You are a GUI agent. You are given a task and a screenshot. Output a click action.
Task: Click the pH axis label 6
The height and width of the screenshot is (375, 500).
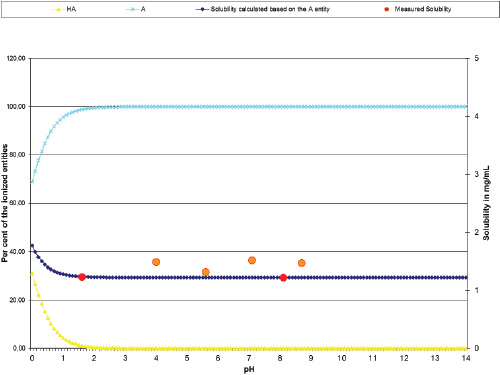point(218,358)
